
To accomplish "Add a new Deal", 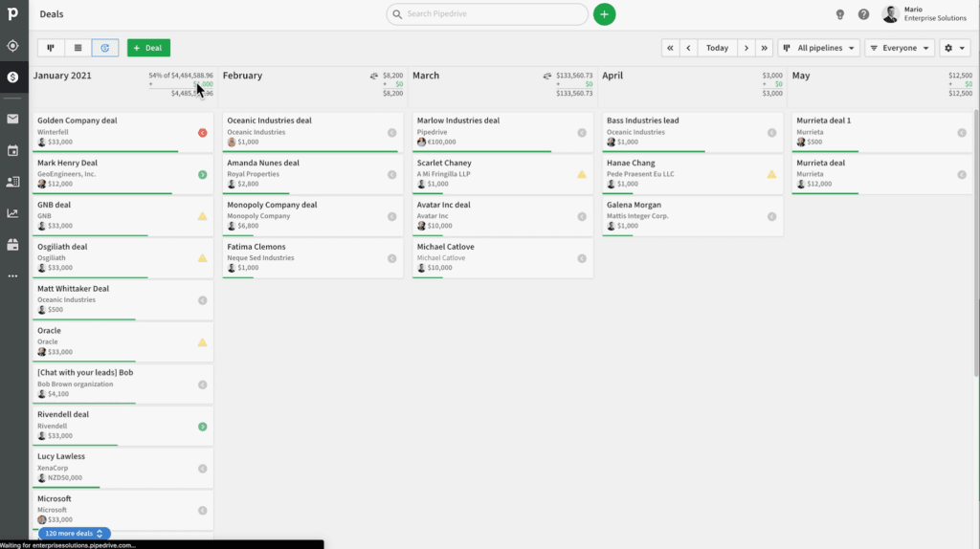I will click(x=148, y=48).
